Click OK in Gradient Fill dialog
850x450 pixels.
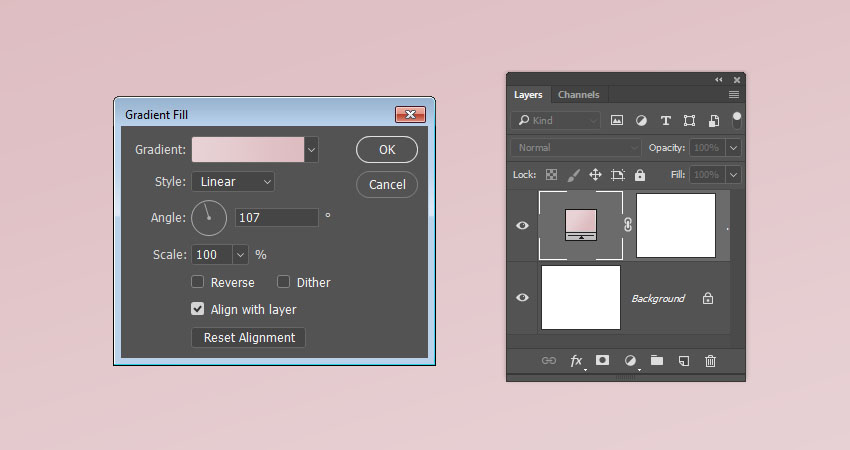pyautogui.click(x=387, y=150)
